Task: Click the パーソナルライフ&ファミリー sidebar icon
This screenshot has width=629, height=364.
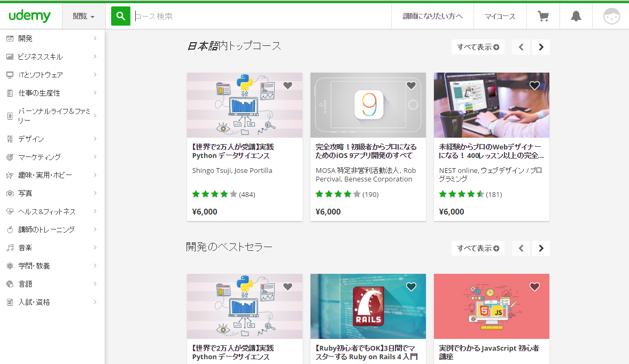Action: 10,116
